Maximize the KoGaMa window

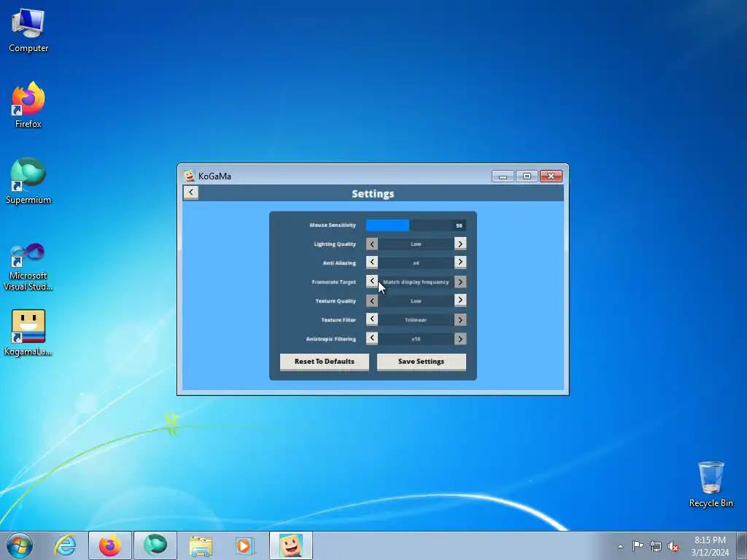pyautogui.click(x=527, y=176)
